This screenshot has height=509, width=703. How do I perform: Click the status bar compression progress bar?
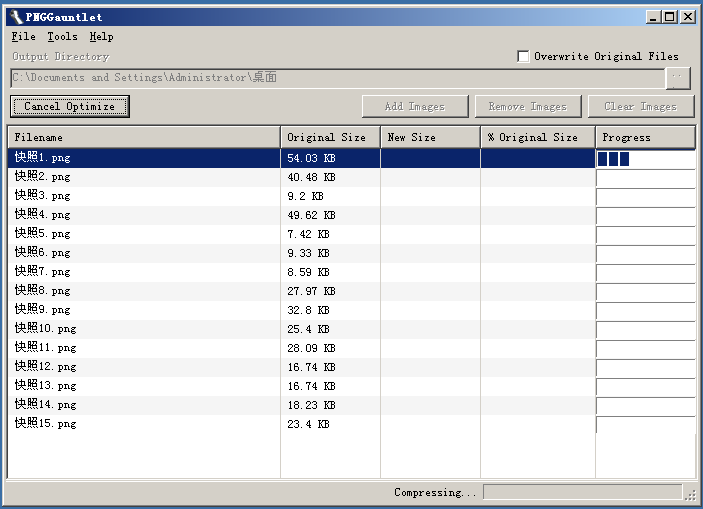coord(582,492)
